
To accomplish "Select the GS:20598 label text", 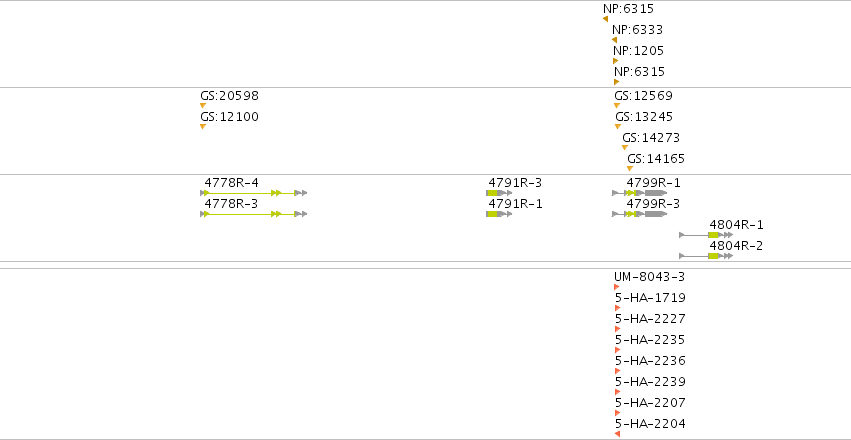I will click(x=230, y=96).
